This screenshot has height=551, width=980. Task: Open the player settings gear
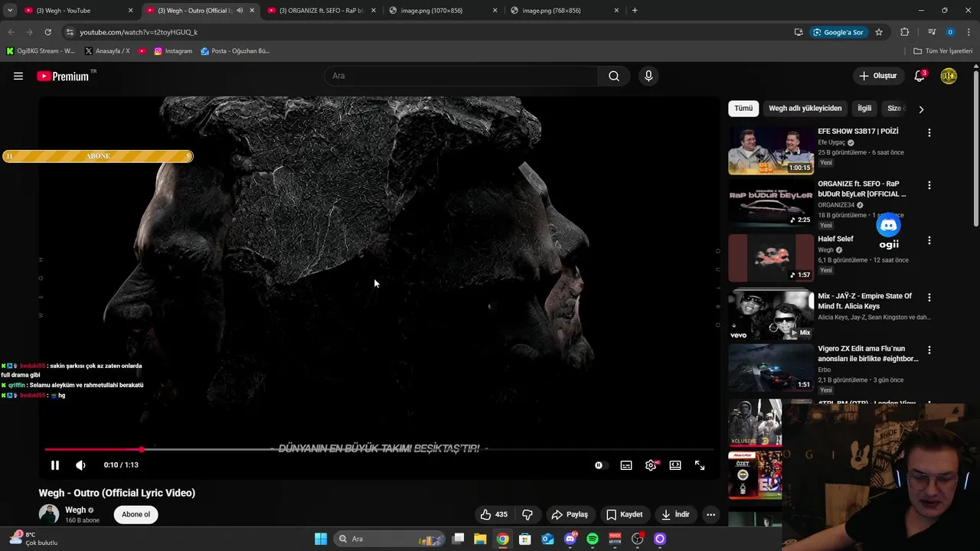(651, 465)
